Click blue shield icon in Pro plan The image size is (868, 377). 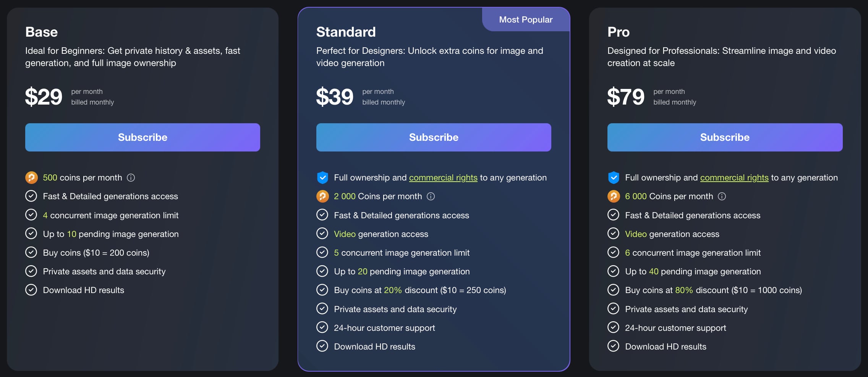click(x=614, y=177)
